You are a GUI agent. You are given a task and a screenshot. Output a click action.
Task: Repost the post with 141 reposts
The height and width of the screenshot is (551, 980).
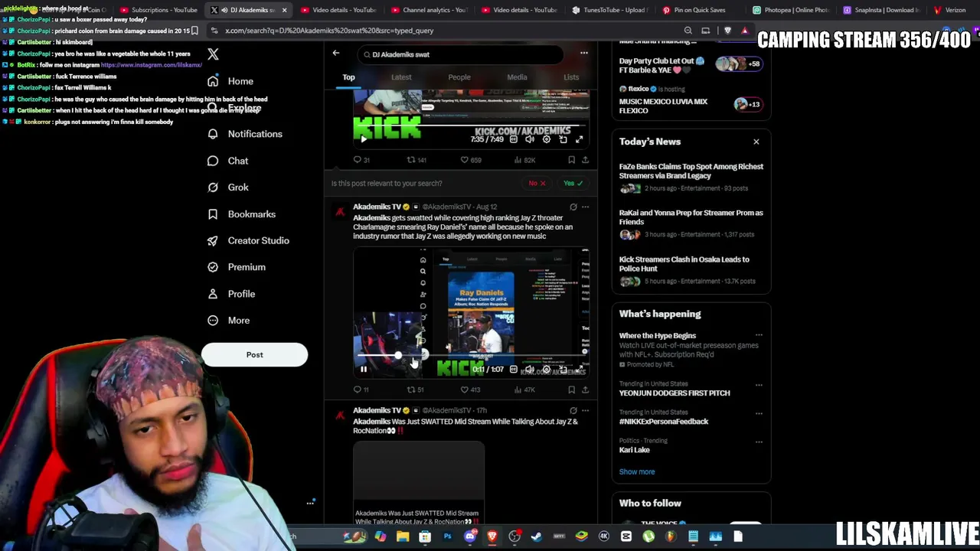click(x=416, y=160)
